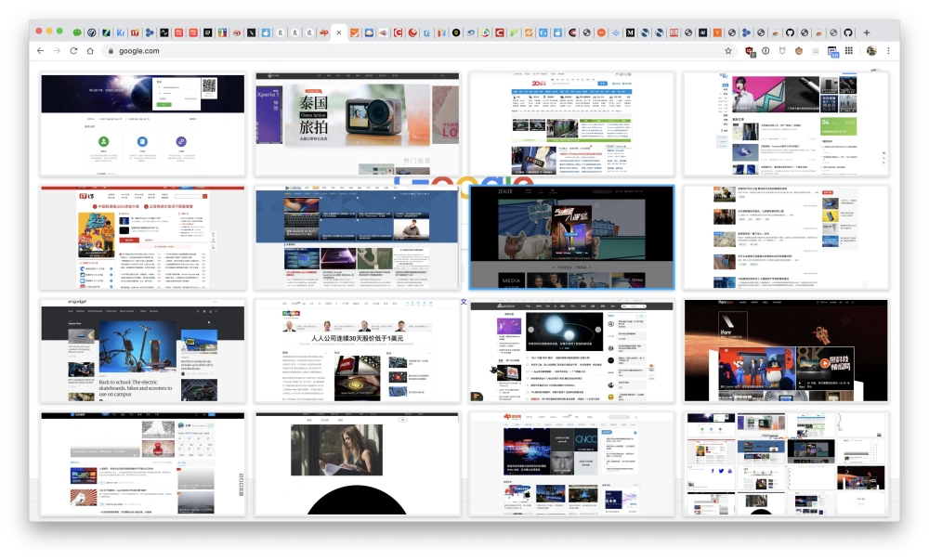Switch to the blue Kr tab
Screen dimensions: 929x560
[120, 33]
